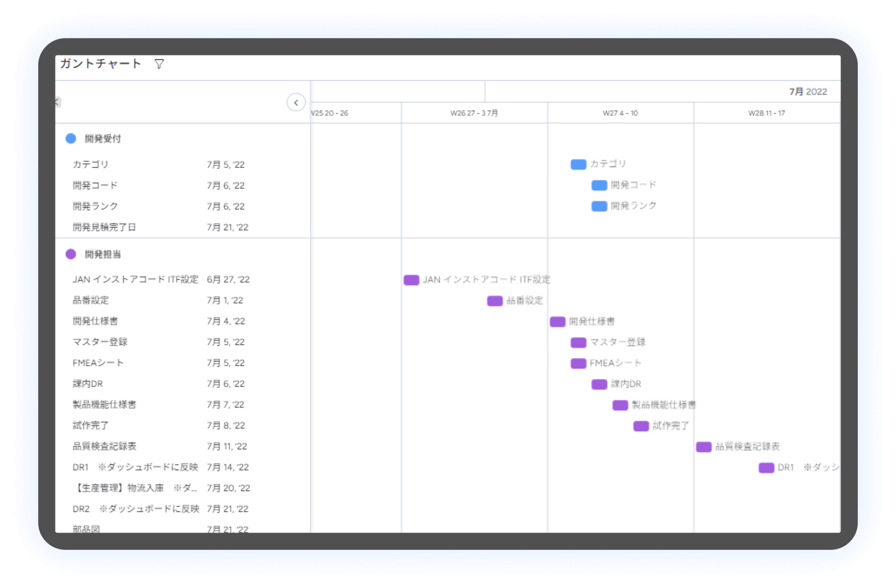
Task: Click the 7月 20, '22 date for 物流入庫
Action: (229, 488)
